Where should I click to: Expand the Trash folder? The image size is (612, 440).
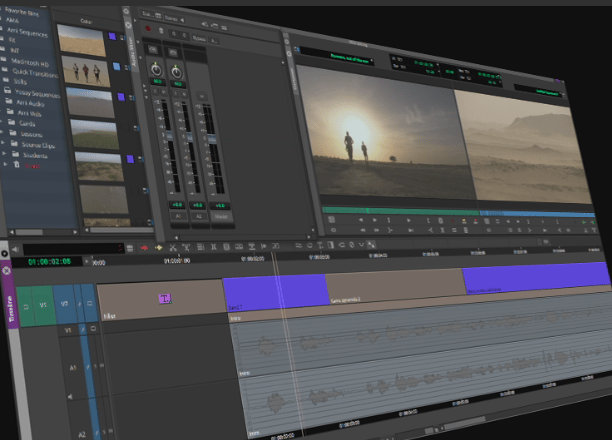pos(5,164)
